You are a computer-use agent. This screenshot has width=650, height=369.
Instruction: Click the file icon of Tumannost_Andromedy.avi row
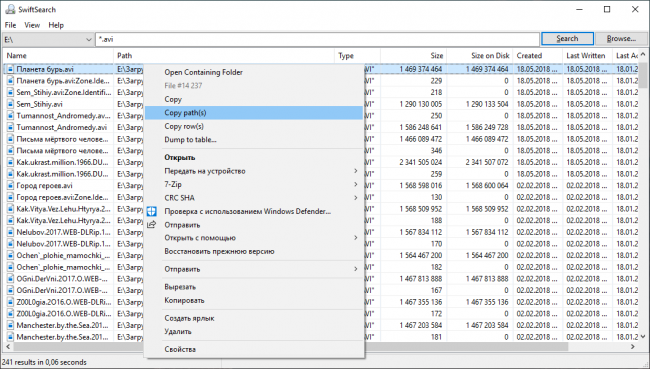tap(11, 127)
